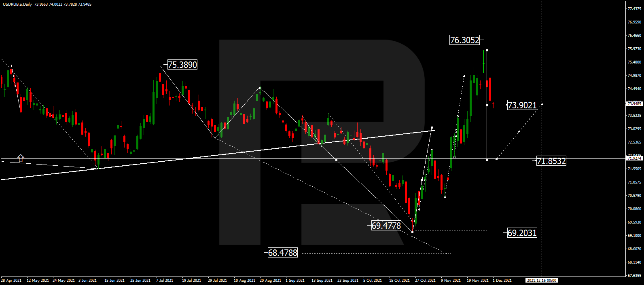Click the 28 Apr 2021 date label

[x=11, y=280]
